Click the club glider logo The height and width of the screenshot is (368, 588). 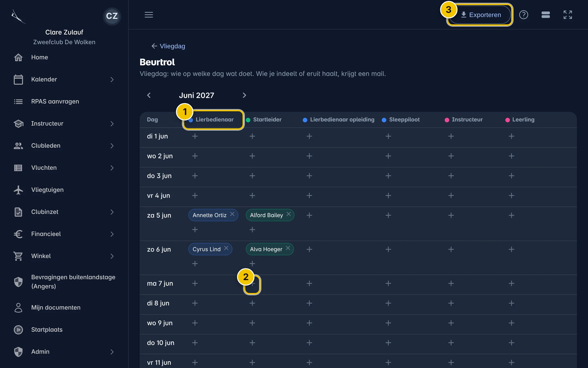click(18, 17)
